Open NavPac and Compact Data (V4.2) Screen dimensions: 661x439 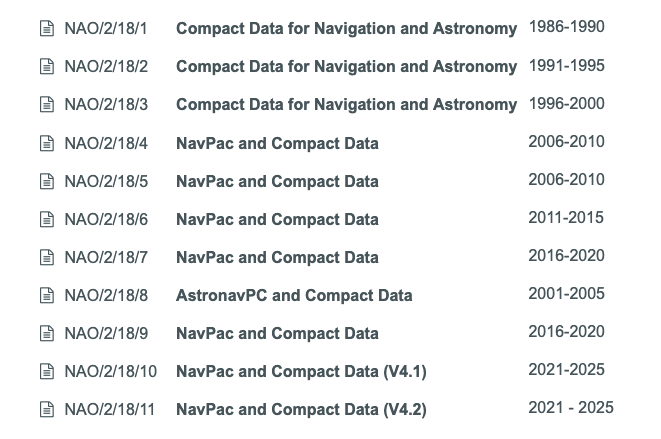[x=301, y=409]
